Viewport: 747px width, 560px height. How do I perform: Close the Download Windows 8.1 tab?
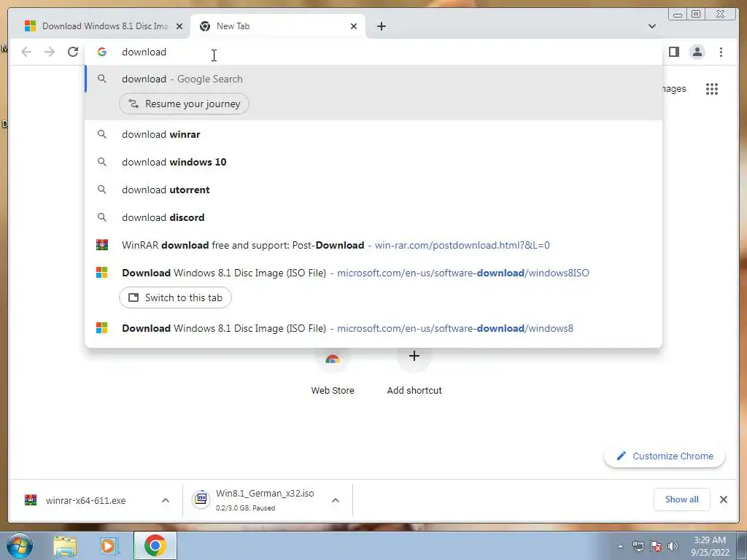point(179,26)
